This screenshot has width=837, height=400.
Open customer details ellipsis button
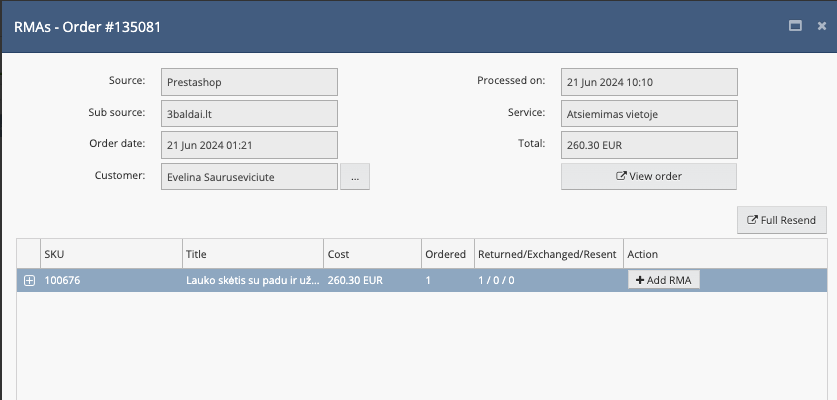[355, 177]
